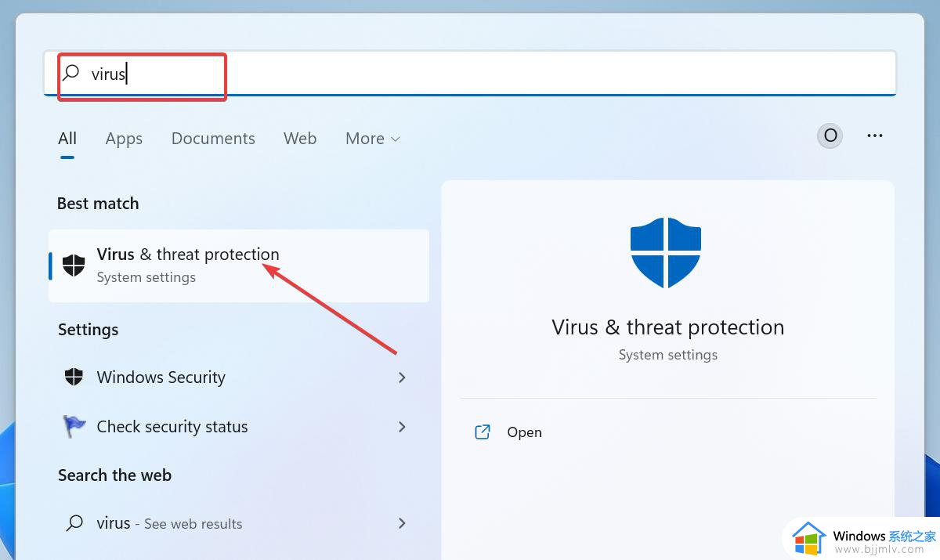Click the Search the web heading

coord(114,475)
